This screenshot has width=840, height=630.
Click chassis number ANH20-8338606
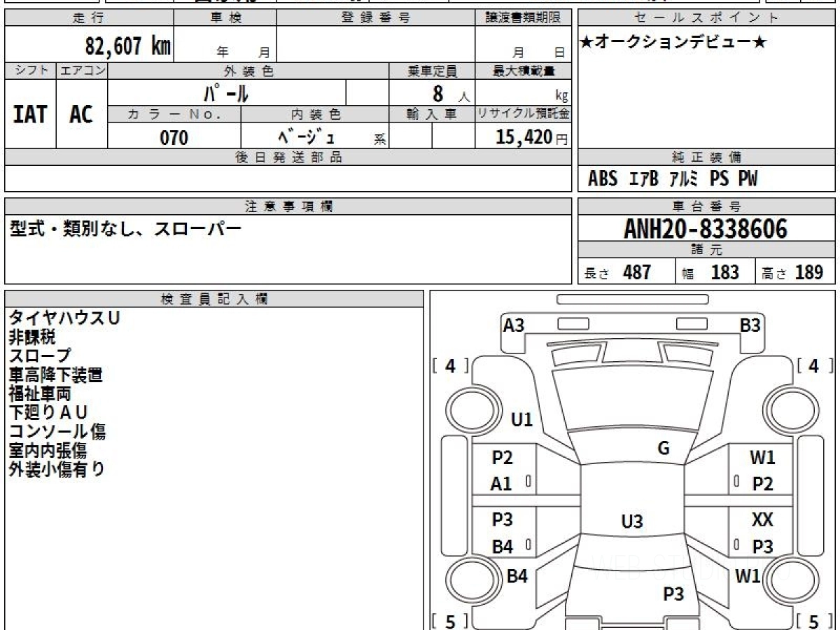click(706, 229)
